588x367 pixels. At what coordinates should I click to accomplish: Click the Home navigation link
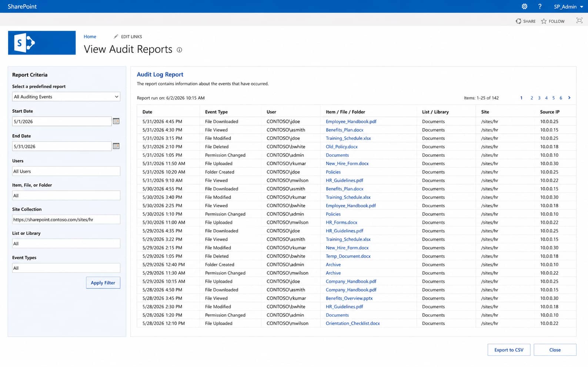90,36
